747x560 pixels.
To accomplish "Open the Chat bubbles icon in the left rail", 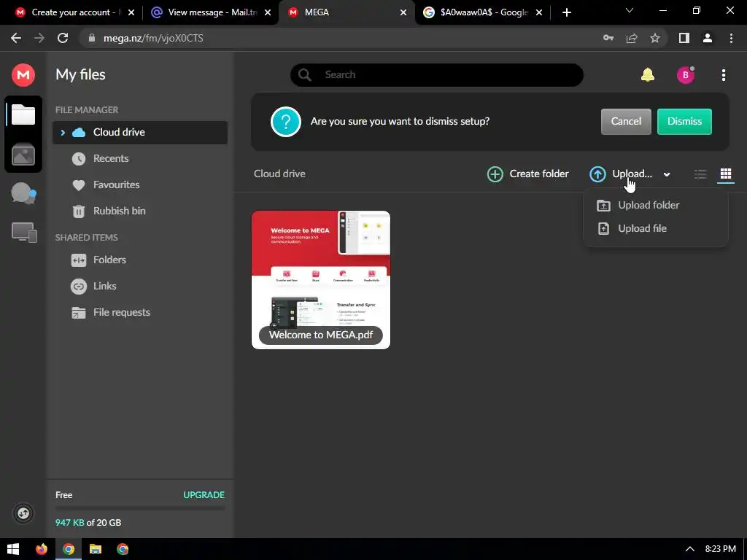I will pyautogui.click(x=23, y=193).
